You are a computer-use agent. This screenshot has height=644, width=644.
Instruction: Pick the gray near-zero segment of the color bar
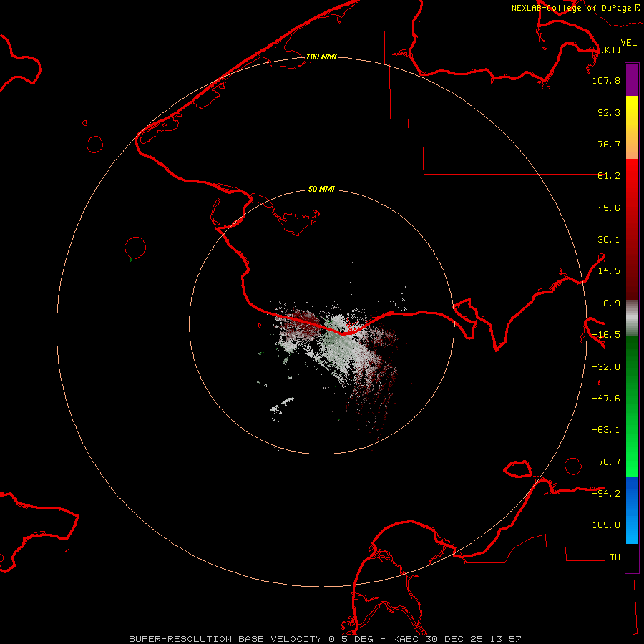632,318
